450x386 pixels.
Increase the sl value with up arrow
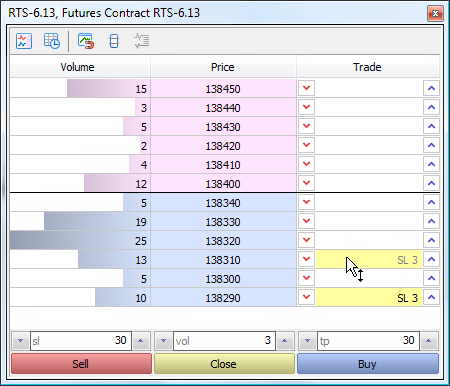coord(141,341)
